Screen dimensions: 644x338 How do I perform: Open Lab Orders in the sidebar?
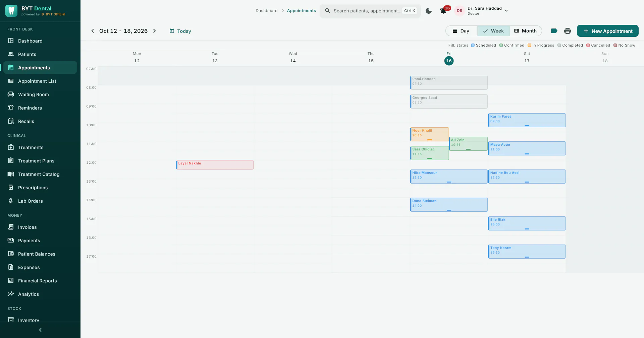pos(40,201)
